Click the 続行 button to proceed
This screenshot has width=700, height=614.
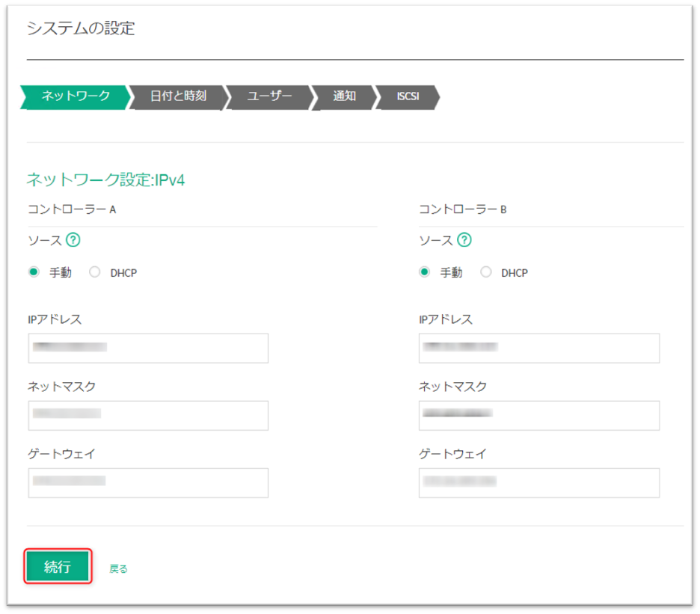58,567
